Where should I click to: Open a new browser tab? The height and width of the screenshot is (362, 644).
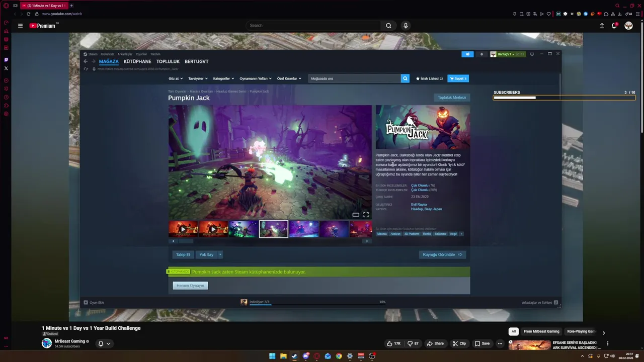(71, 6)
